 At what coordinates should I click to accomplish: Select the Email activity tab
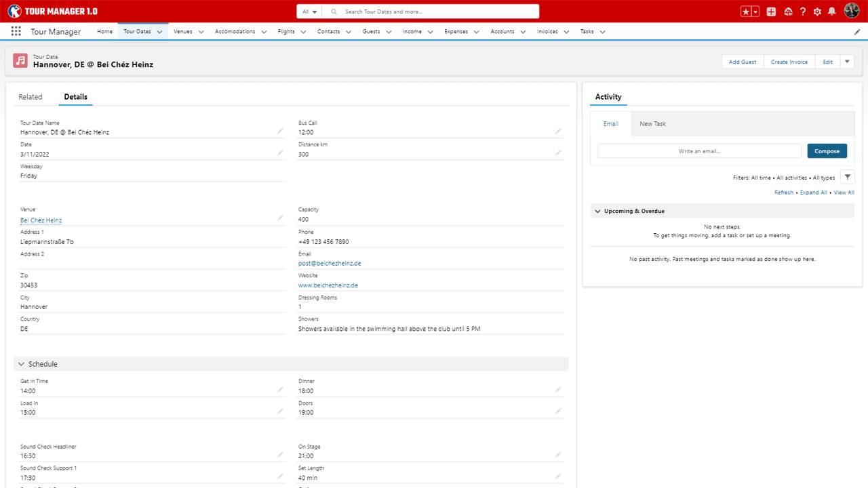pyautogui.click(x=611, y=124)
